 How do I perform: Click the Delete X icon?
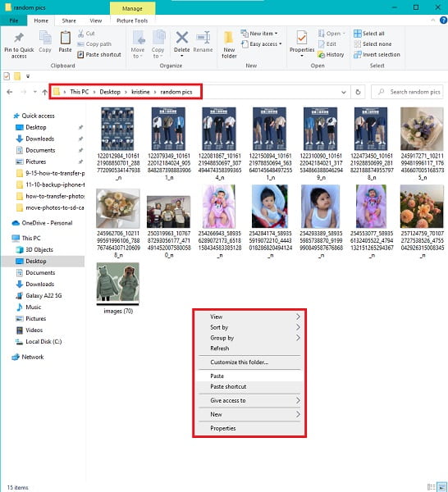182,38
